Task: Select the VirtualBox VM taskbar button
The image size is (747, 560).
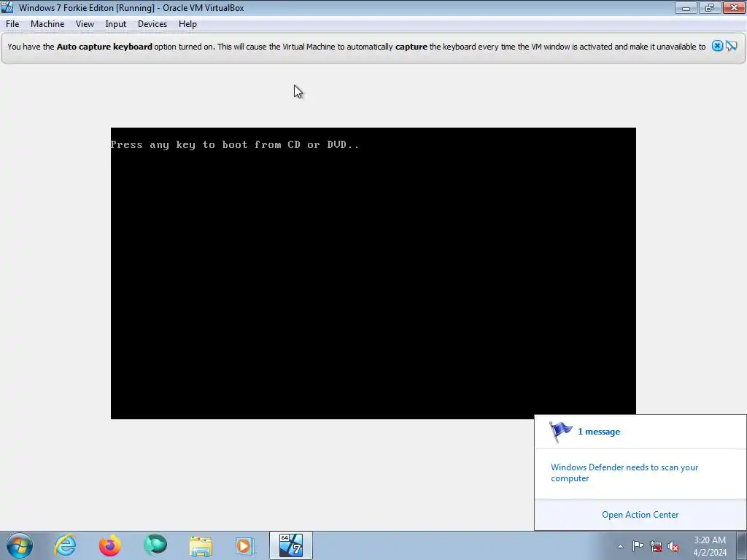Action: [291, 545]
